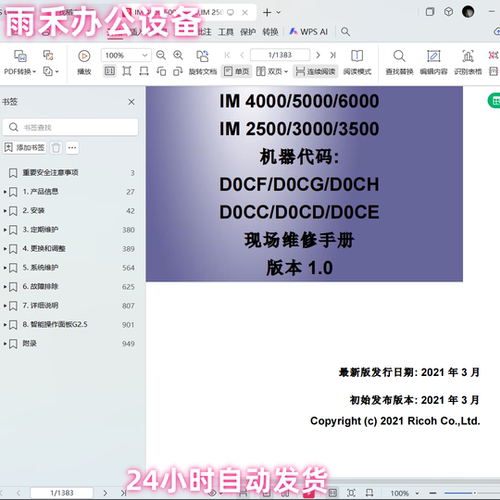Expand the 6. 故障排除 bookmark
The height and width of the screenshot is (500, 500).
click(x=5, y=287)
